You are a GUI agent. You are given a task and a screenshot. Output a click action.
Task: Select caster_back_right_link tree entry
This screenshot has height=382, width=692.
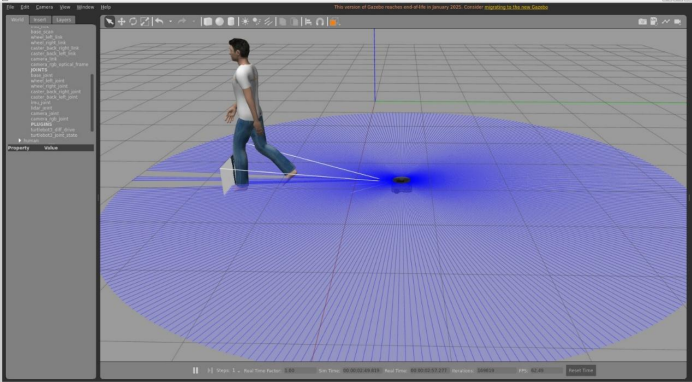55,48
